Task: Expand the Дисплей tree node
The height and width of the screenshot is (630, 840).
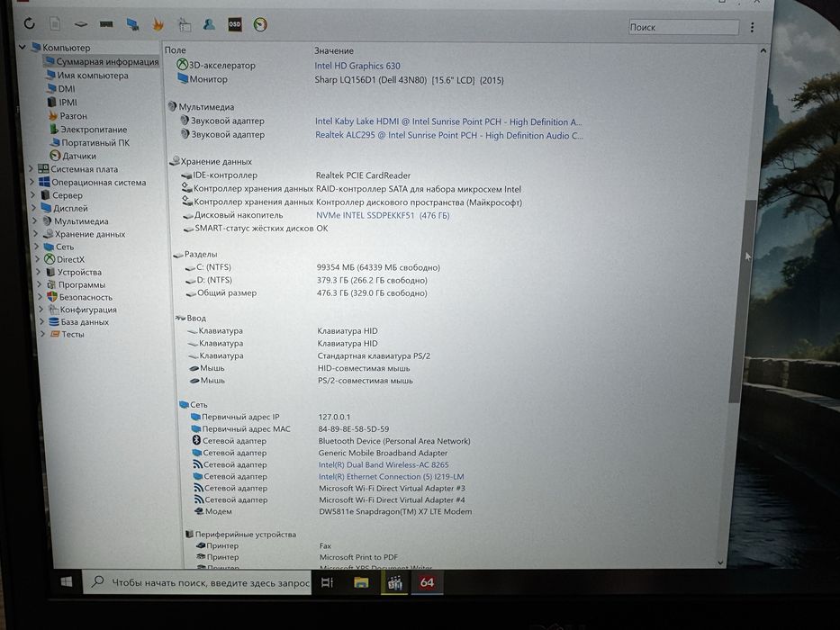Action: 34,209
